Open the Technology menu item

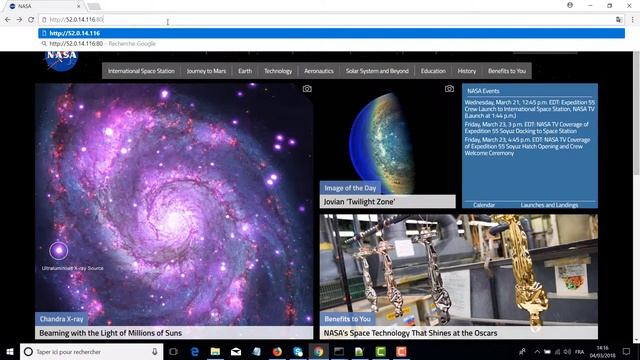coord(278,71)
